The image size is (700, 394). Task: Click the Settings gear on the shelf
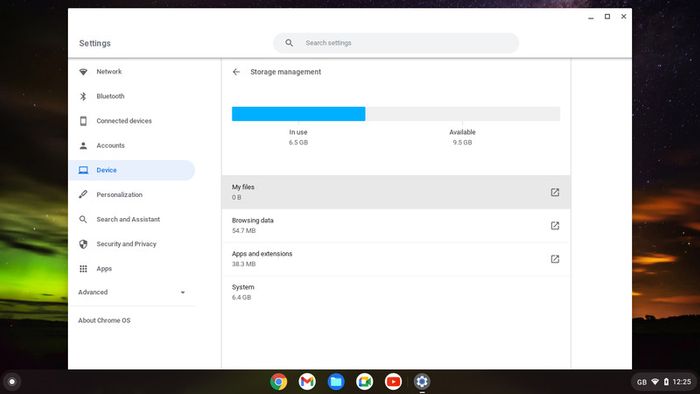[x=422, y=382]
